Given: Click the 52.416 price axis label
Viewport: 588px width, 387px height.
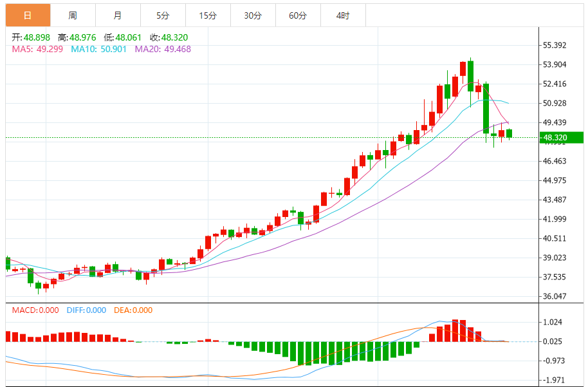Looking at the screenshot, I should 555,84.
